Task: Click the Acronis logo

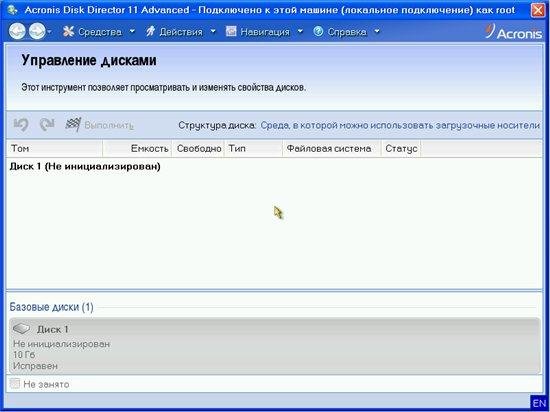Action: tap(514, 32)
